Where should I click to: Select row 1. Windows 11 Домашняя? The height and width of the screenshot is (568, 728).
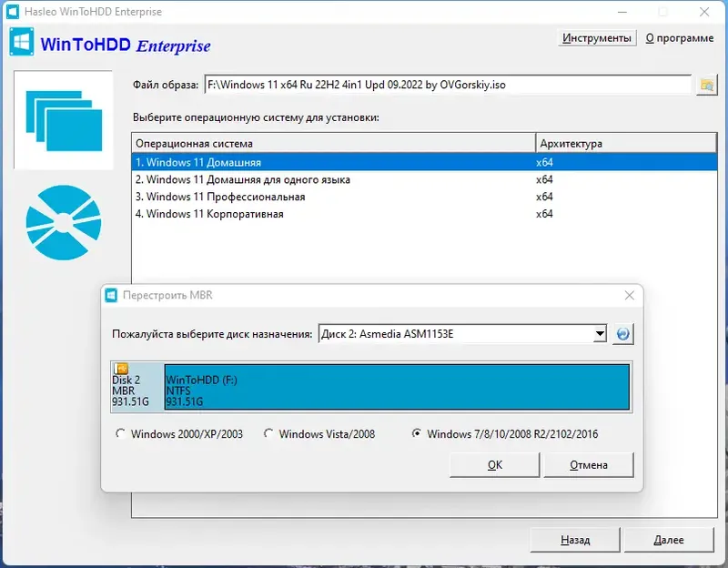point(424,163)
